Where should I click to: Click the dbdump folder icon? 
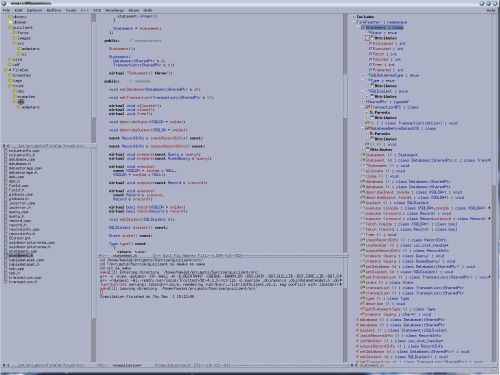10,22
